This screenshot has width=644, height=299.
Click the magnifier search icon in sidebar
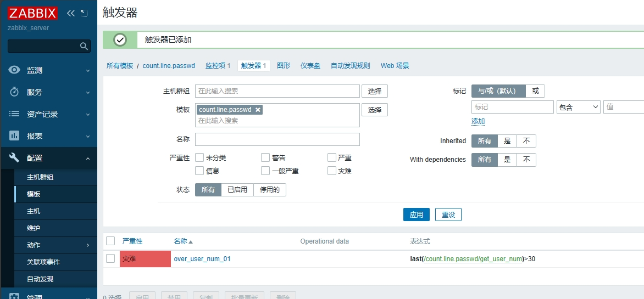click(84, 46)
